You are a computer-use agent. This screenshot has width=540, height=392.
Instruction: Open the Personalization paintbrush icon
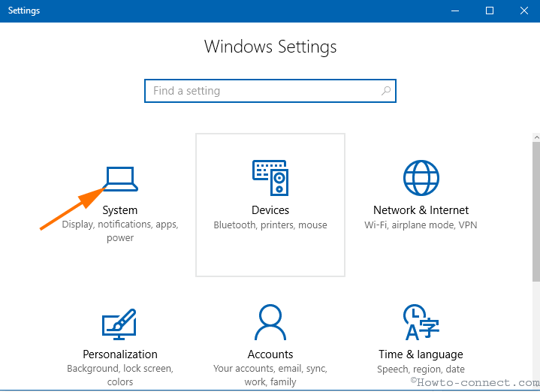pos(119,324)
